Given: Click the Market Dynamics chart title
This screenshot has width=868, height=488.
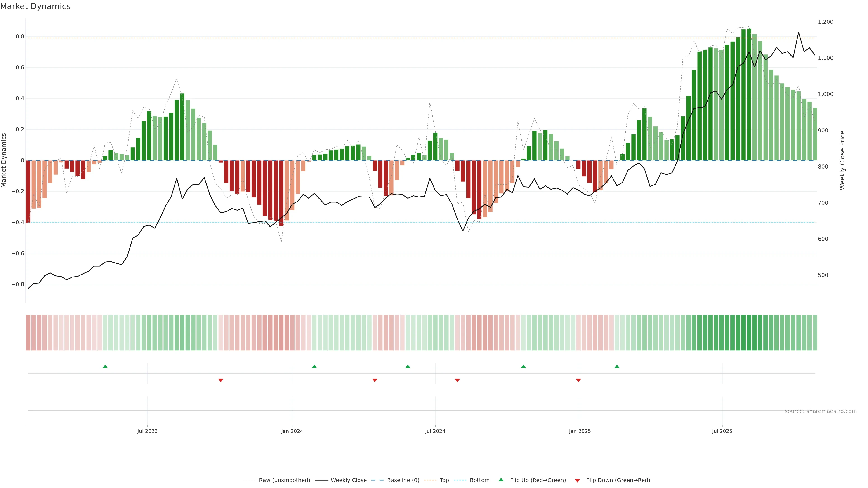Looking at the screenshot, I should click(x=35, y=6).
